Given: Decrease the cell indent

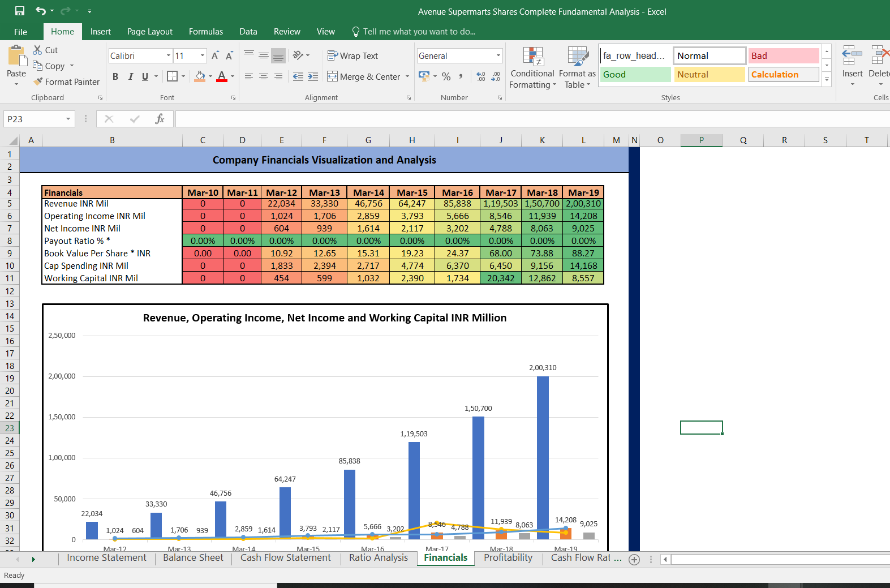Looking at the screenshot, I should 298,76.
